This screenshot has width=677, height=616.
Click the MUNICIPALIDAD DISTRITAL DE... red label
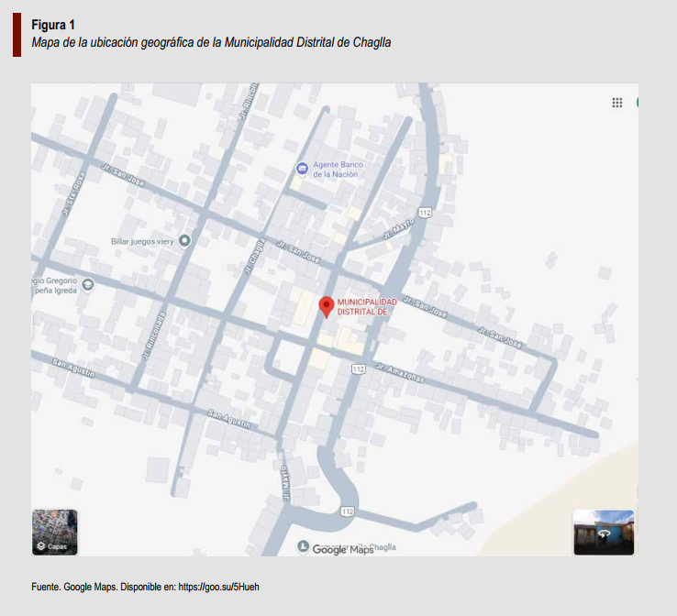(367, 307)
